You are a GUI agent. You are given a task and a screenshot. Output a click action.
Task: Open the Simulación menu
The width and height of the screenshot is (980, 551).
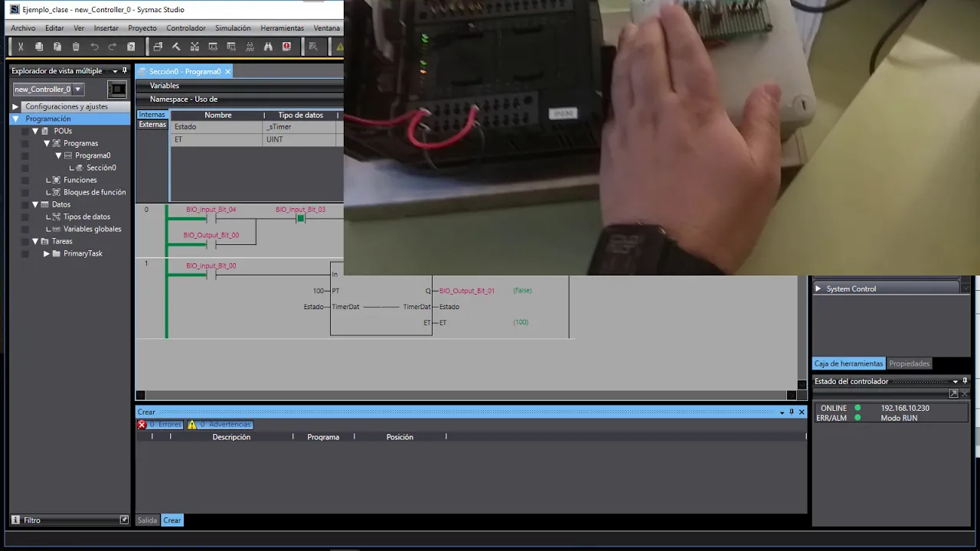coord(233,28)
